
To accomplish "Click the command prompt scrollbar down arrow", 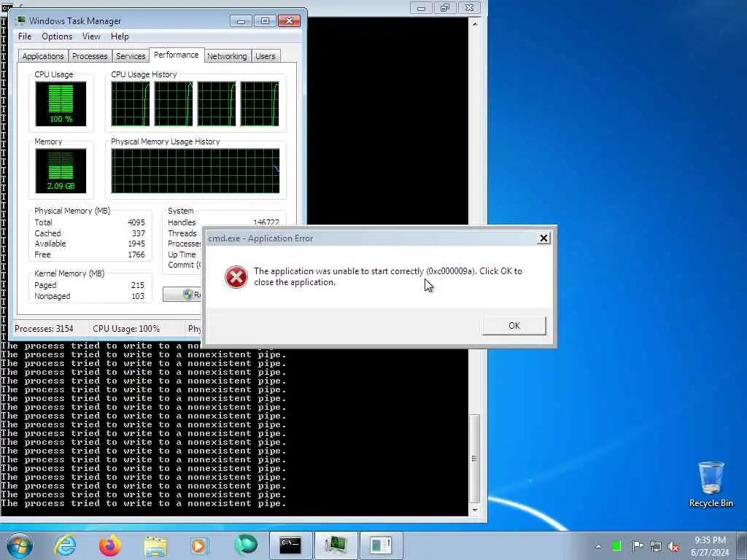I will click(x=474, y=510).
